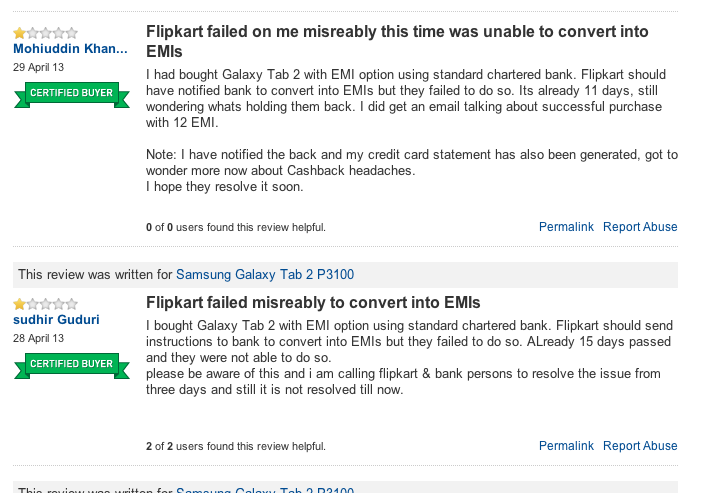This screenshot has width=712, height=493.
Task: Open reviewer profile Mohiuddin Khan...
Action: [x=70, y=49]
